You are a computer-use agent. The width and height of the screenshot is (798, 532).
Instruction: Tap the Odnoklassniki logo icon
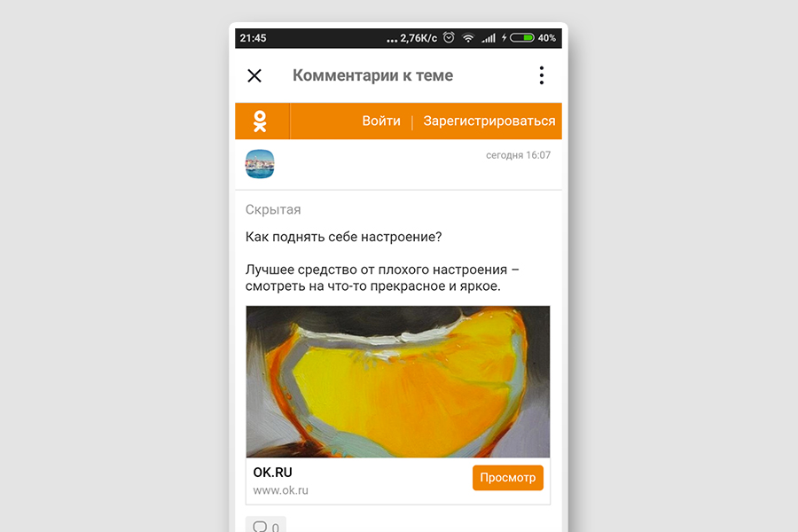tap(260, 121)
